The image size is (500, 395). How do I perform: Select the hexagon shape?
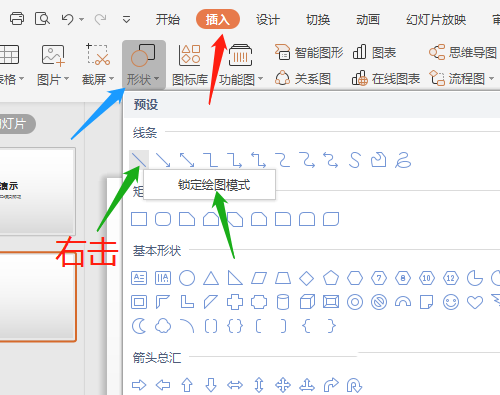(x=355, y=278)
